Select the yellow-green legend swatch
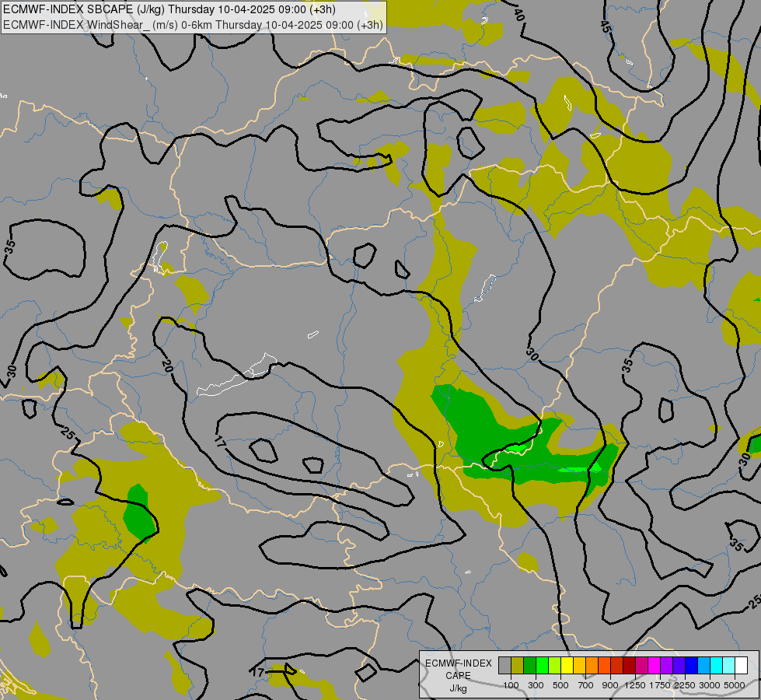Viewport: 761px width, 700px height. (554, 665)
